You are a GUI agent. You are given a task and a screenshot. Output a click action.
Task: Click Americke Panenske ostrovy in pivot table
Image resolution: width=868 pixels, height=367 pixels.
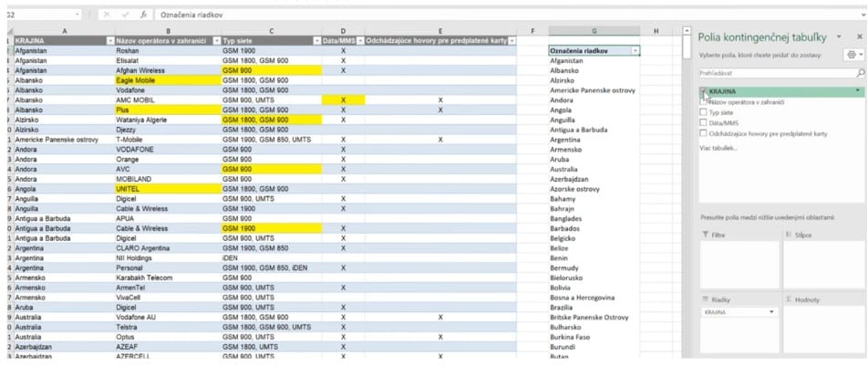[593, 90]
